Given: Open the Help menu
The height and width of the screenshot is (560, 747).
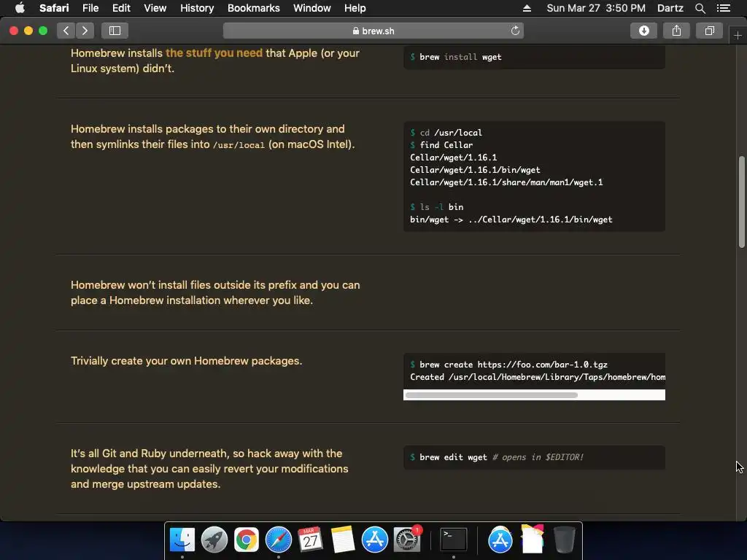Looking at the screenshot, I should tap(355, 8).
